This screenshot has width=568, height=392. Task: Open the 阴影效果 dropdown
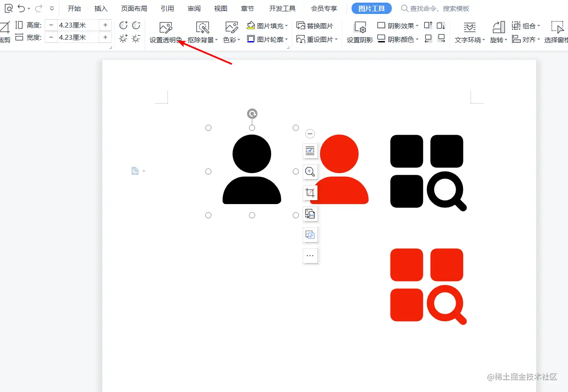point(398,26)
